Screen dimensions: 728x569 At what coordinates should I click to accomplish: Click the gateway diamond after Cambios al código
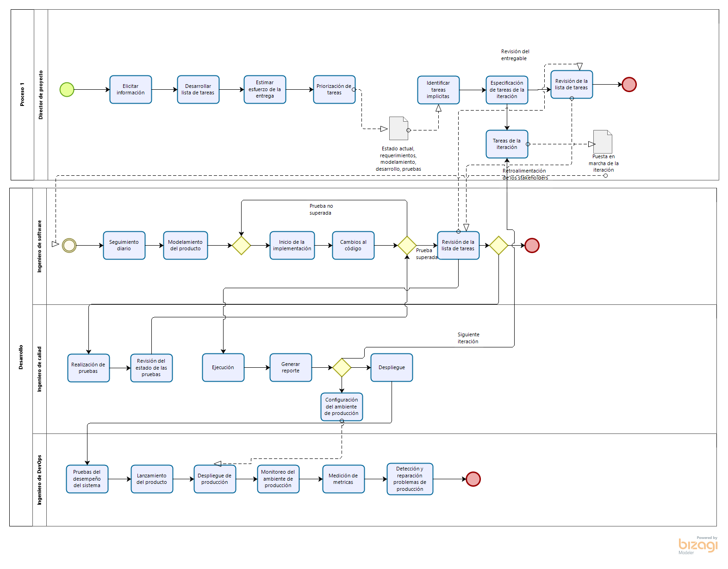(407, 245)
